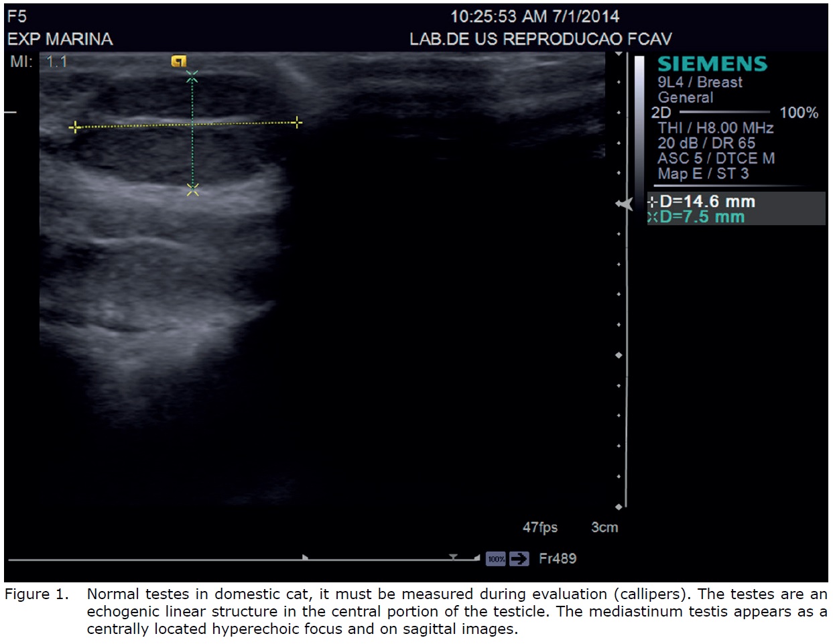
Task: Click the downward triangle marker on cine timeline
Action: 454,557
